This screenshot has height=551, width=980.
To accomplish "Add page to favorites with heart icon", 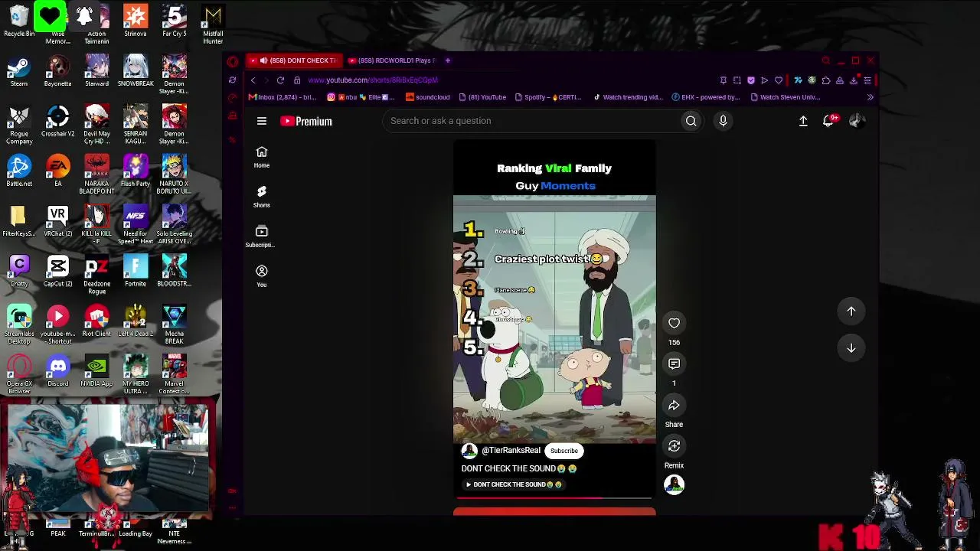I will (779, 80).
